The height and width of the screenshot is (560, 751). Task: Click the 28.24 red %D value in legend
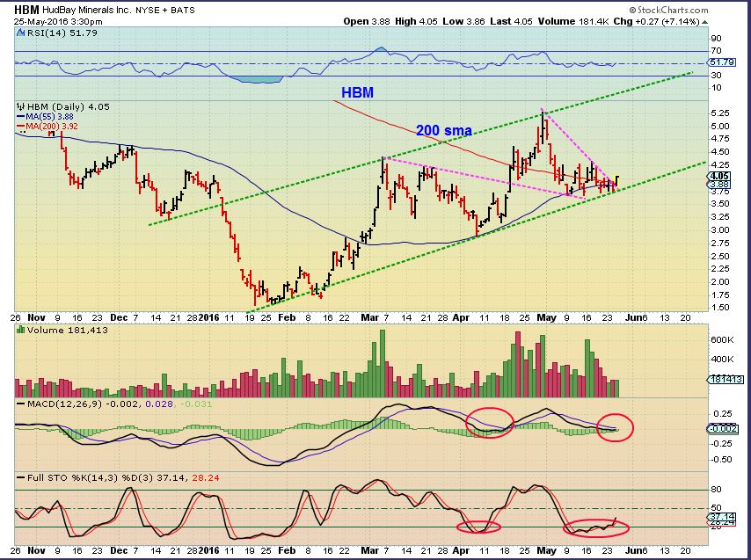tap(206, 477)
